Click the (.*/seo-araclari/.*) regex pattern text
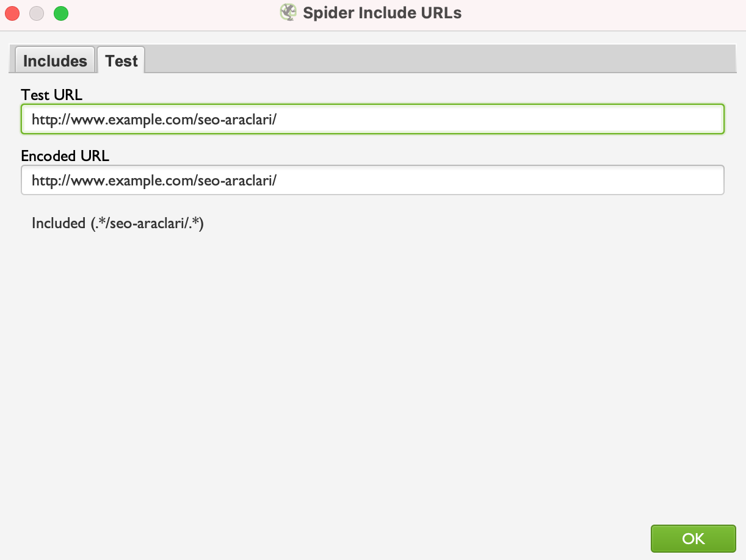Viewport: 746px width, 560px height. tap(147, 223)
